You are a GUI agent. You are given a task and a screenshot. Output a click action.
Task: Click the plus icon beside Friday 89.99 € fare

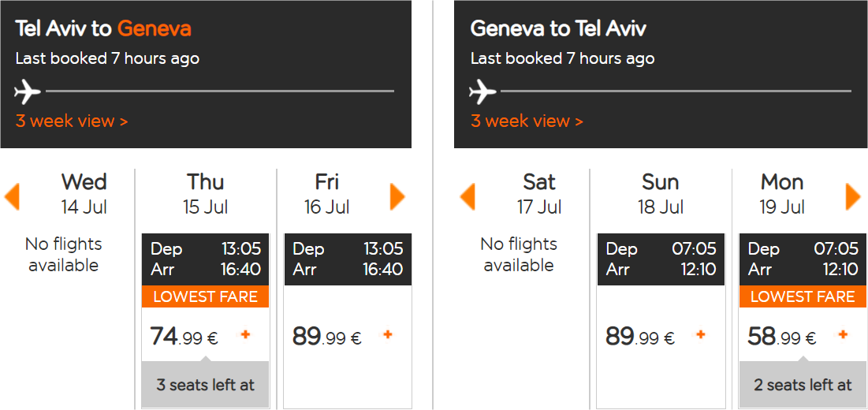388,334
